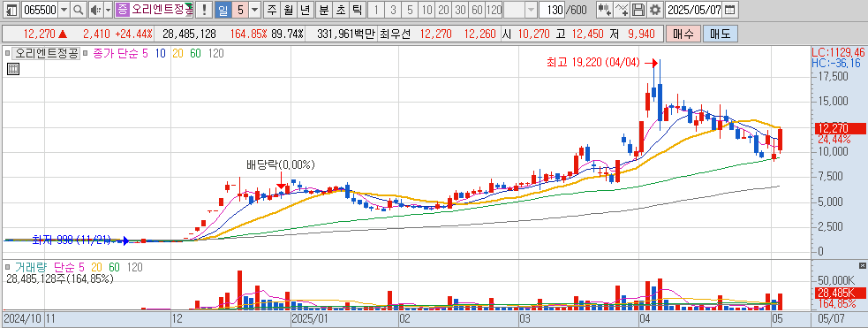Click the blue 10 moving average legend
This screenshot has width=868, height=328.
[x=161, y=54]
